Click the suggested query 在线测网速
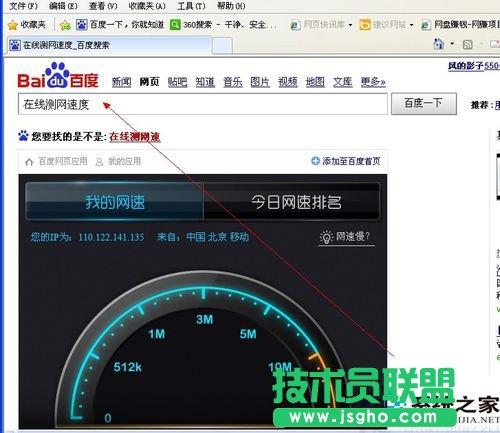Screen dimensions: 500x433 pos(135,137)
